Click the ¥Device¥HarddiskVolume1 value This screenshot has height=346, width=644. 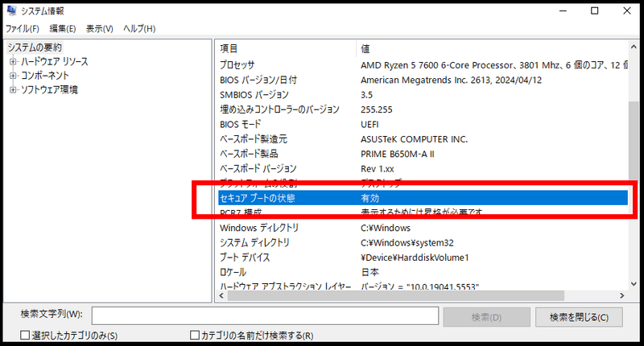pos(415,257)
